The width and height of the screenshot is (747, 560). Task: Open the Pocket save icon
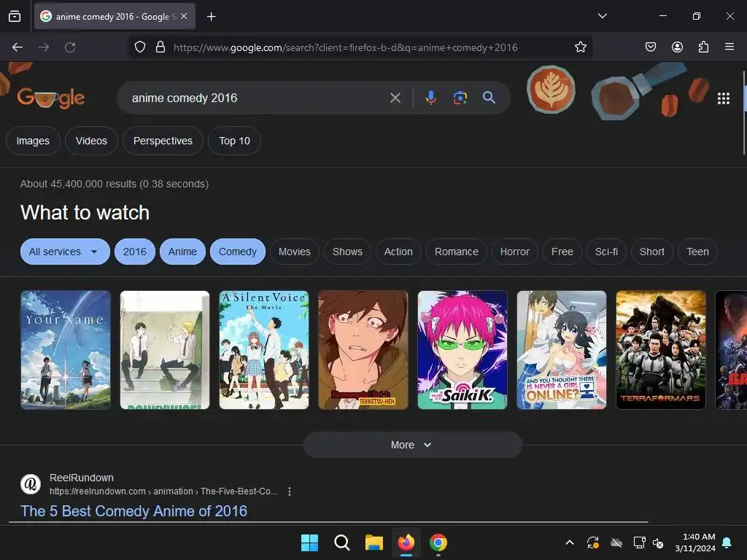click(650, 47)
